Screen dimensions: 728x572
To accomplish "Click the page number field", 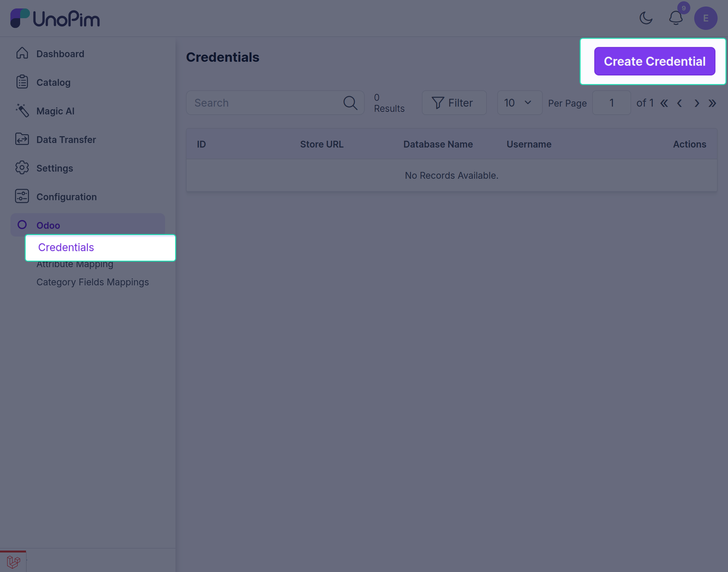I will click(611, 103).
